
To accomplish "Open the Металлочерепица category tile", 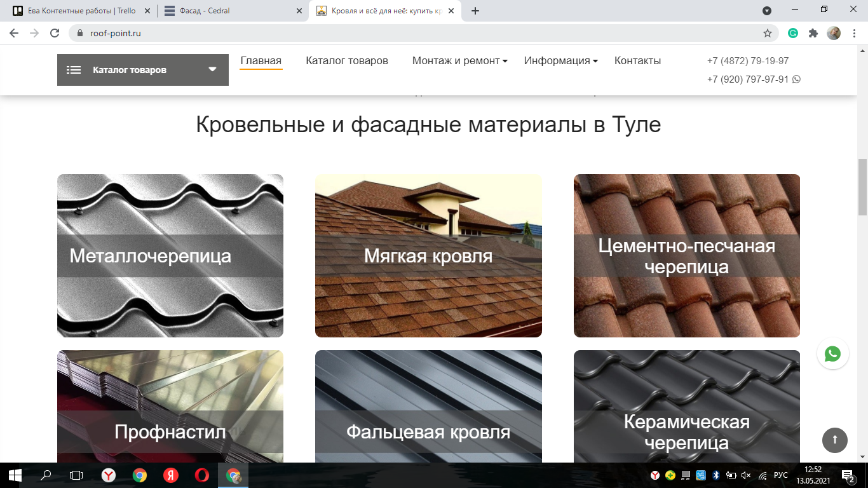I will [170, 255].
